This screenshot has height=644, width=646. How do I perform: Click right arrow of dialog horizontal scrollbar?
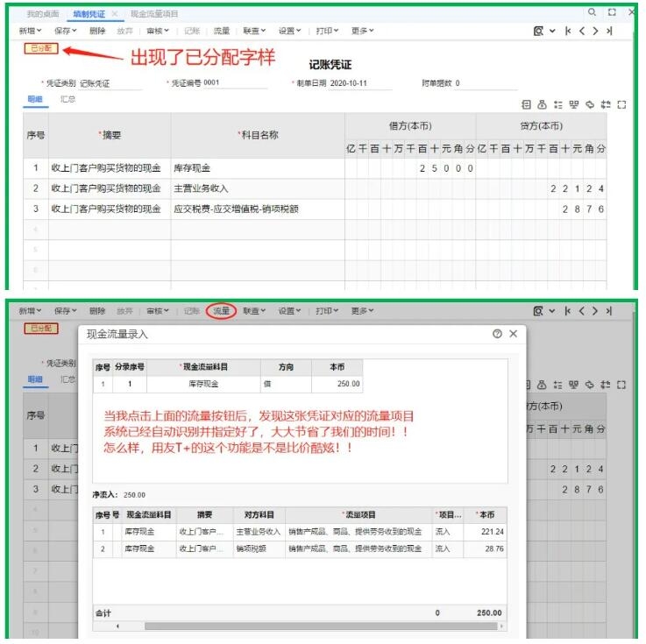[501, 626]
